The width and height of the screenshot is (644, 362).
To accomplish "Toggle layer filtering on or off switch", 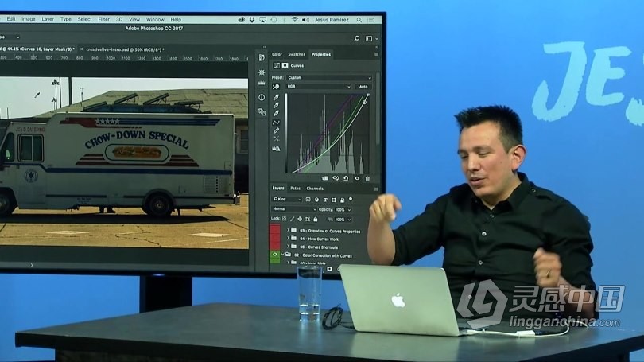I will pyautogui.click(x=351, y=199).
